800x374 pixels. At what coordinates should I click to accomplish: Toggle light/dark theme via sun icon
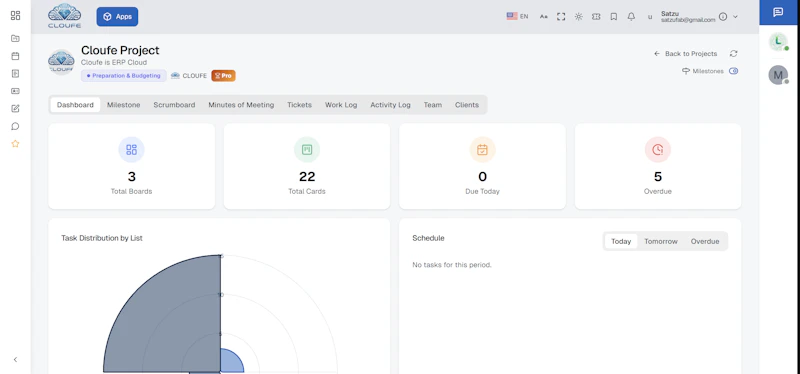pyautogui.click(x=579, y=16)
